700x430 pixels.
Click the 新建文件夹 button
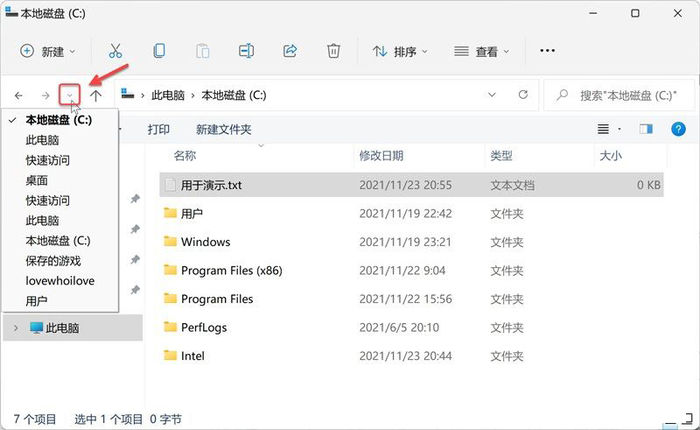223,129
